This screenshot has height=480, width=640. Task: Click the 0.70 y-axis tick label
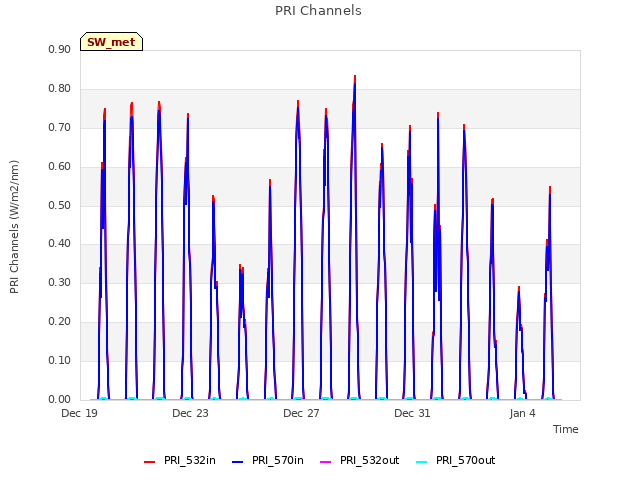(x=60, y=127)
